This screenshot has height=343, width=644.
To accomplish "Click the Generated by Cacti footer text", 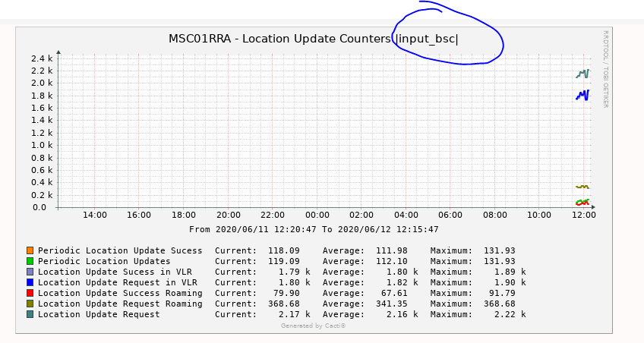I will (314, 326).
